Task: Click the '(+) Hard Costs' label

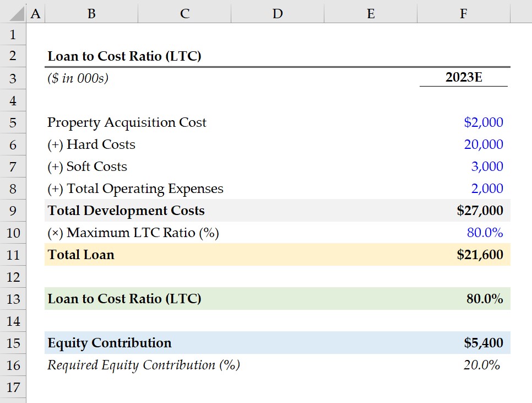Action: tap(91, 144)
